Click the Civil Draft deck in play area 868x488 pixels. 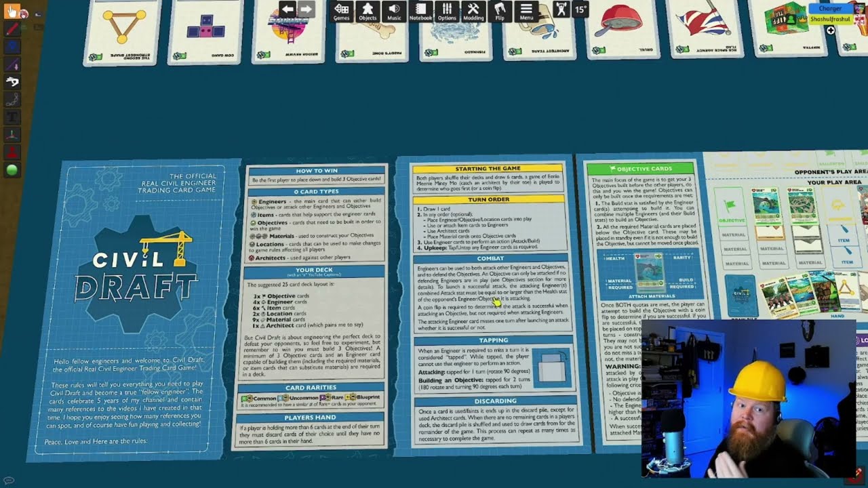[x=741, y=296]
